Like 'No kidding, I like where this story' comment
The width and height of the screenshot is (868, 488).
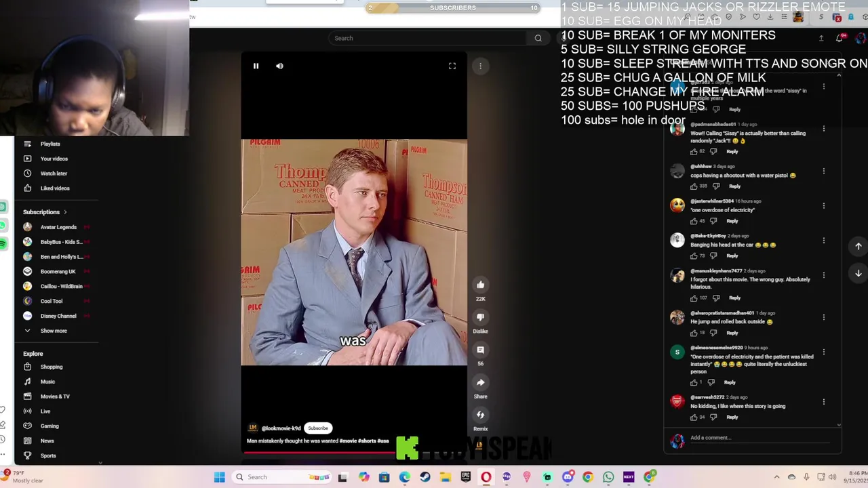click(x=694, y=417)
